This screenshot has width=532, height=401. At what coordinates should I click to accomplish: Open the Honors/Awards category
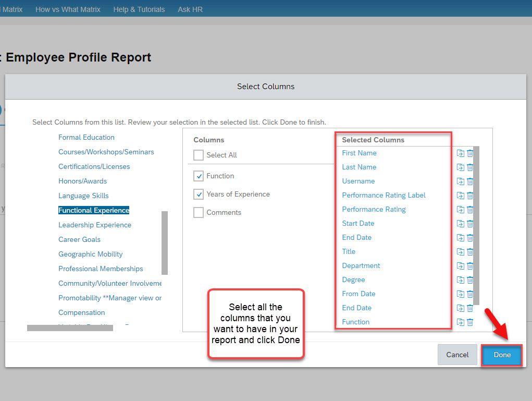pos(82,181)
